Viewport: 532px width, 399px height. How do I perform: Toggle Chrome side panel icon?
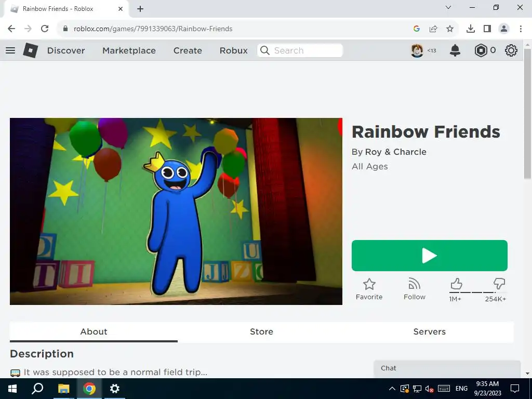(487, 29)
